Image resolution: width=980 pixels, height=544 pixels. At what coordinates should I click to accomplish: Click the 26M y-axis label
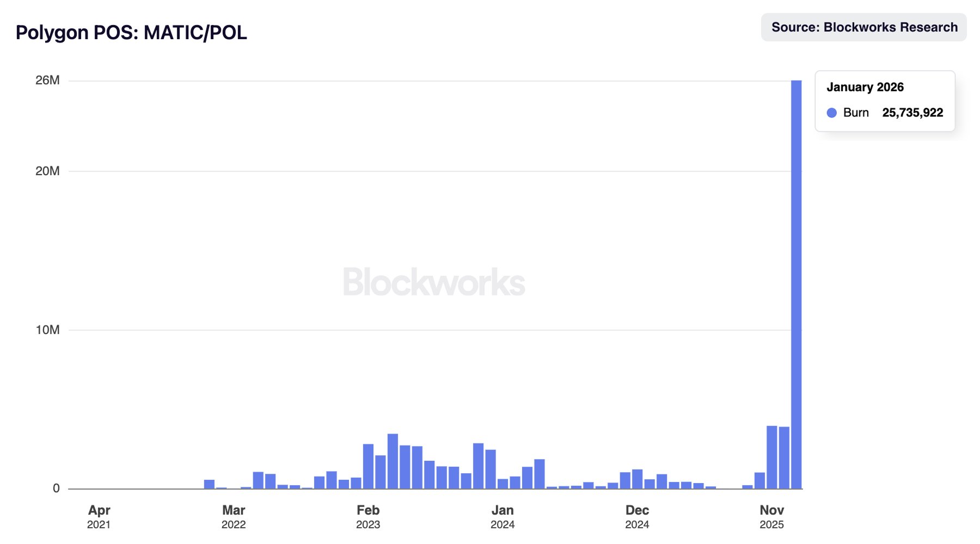(x=47, y=81)
